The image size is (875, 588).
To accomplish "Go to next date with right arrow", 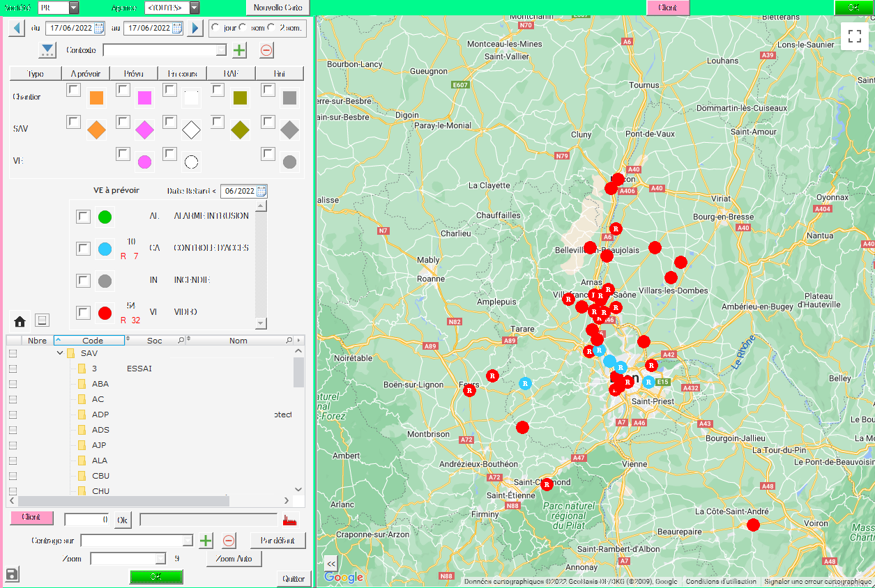I will pos(195,28).
